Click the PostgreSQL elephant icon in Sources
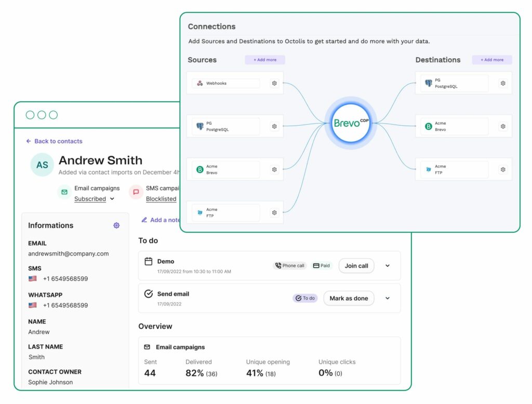The height and width of the screenshot is (404, 532). click(x=200, y=126)
